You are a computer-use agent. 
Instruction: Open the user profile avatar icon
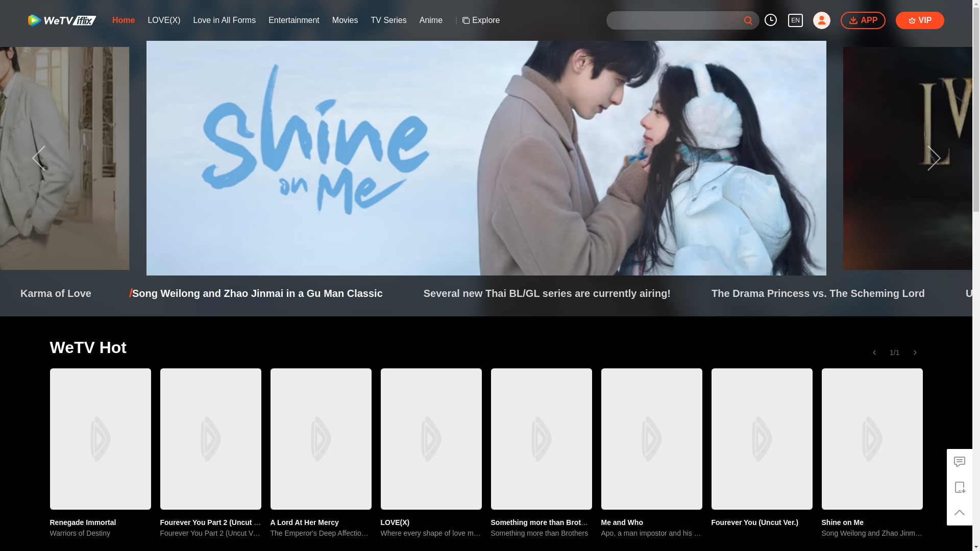821,20
